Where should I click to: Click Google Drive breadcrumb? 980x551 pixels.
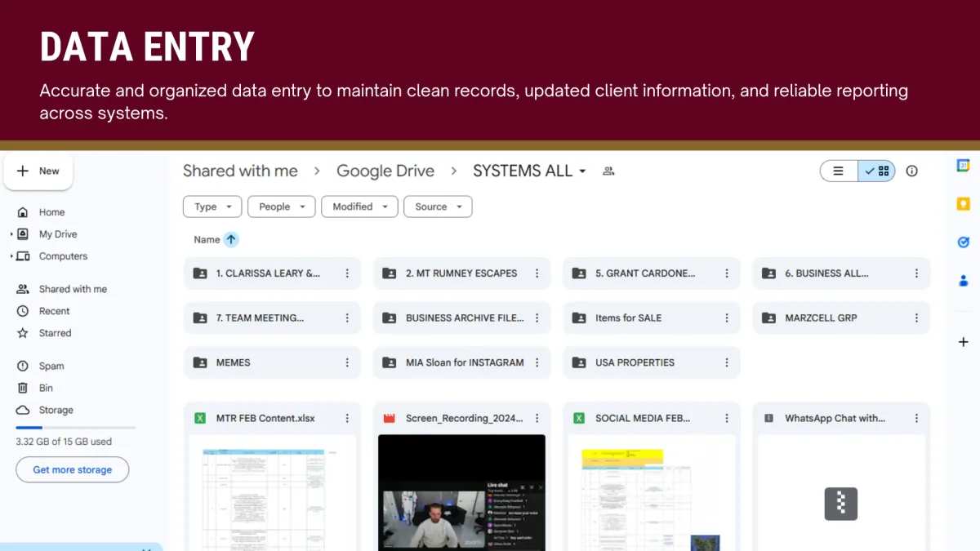pyautogui.click(x=385, y=171)
